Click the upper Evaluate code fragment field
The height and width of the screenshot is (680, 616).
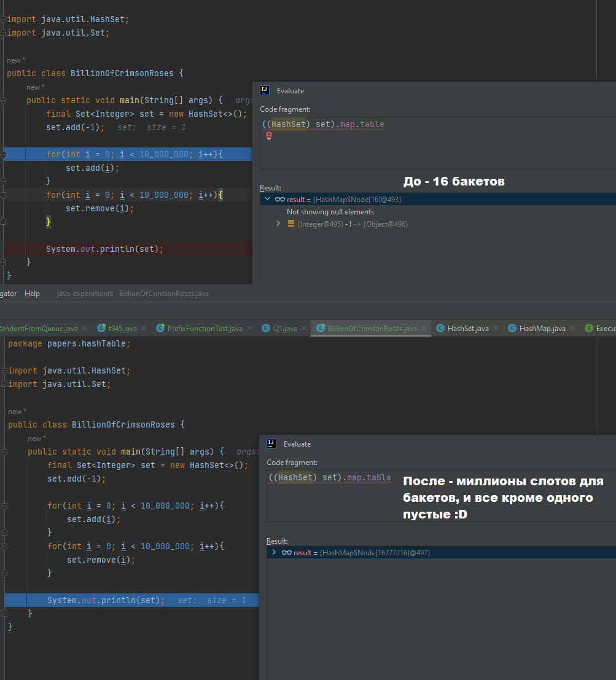pos(438,143)
